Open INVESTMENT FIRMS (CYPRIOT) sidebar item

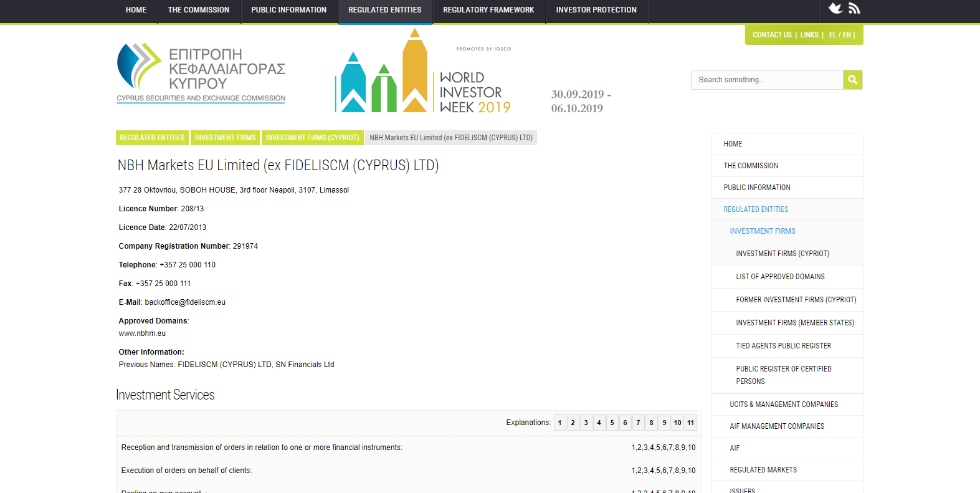787,254
